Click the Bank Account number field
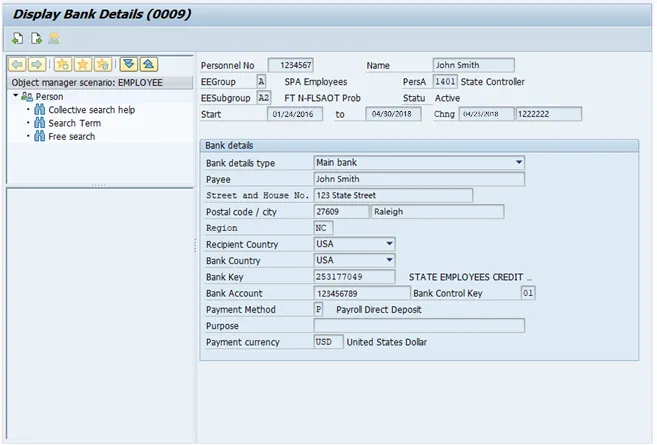657x445 pixels. pyautogui.click(x=361, y=293)
